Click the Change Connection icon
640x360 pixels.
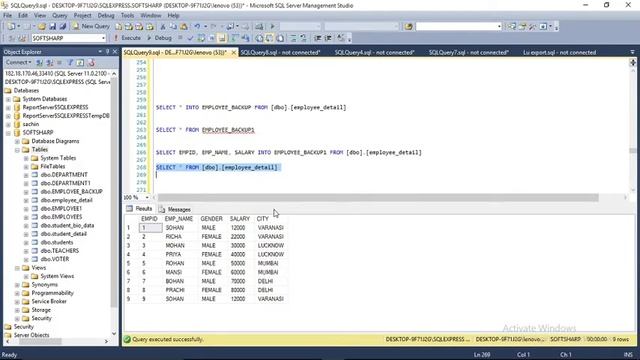point(22,38)
